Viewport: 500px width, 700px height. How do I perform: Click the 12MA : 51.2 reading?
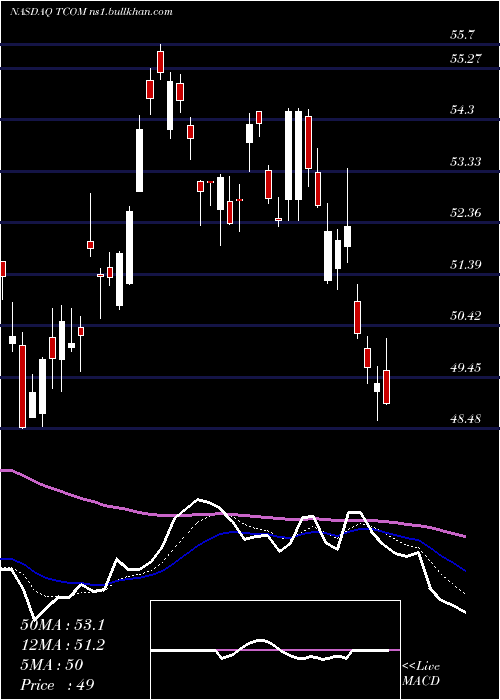[x=62, y=645]
